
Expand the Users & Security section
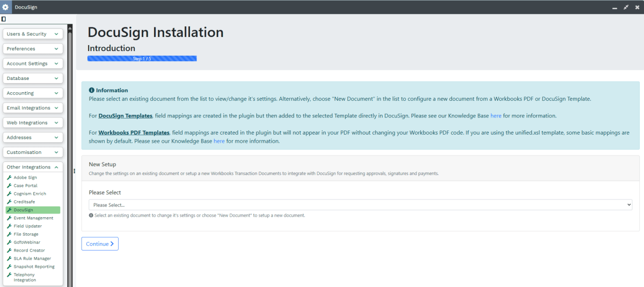33,34
